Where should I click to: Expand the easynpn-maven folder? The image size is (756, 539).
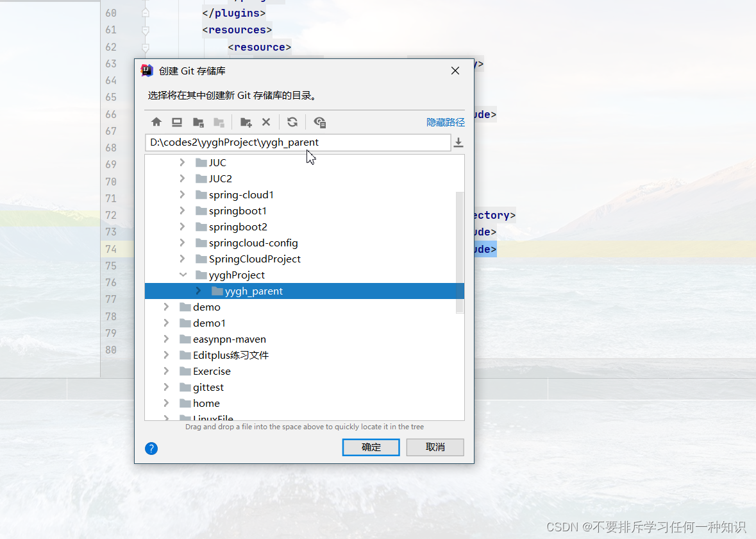(166, 339)
